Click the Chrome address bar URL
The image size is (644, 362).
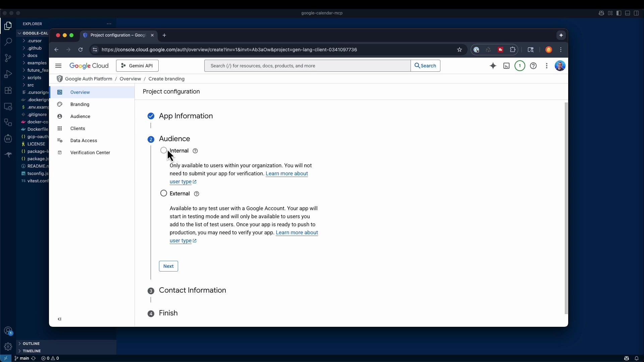click(x=229, y=50)
